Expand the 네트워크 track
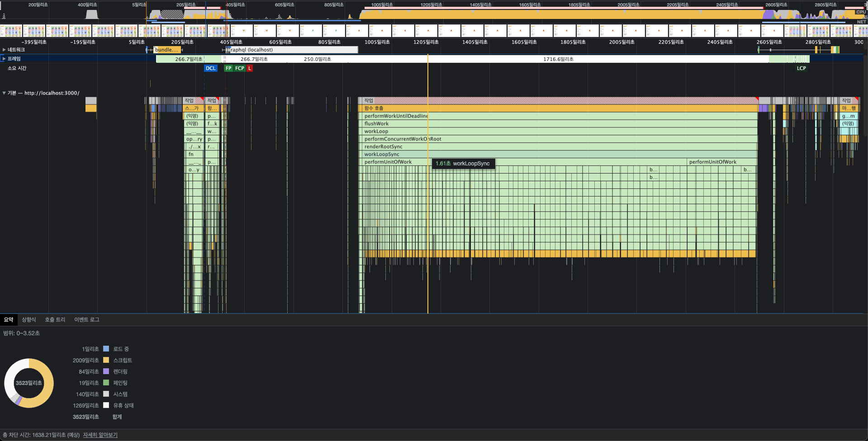Viewport: 868px width, 441px height. pos(4,50)
